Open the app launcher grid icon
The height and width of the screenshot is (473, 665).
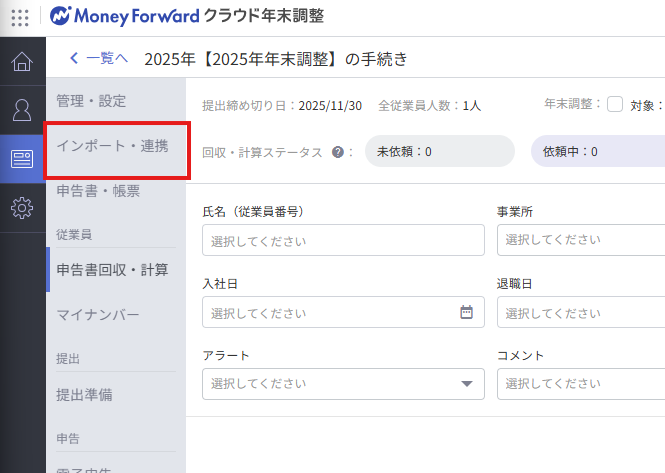click(x=20, y=16)
